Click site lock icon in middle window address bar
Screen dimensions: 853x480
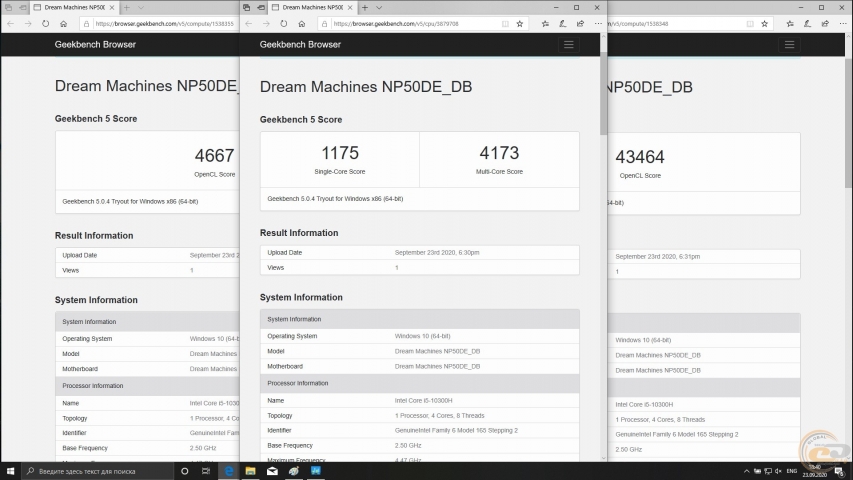coord(324,24)
